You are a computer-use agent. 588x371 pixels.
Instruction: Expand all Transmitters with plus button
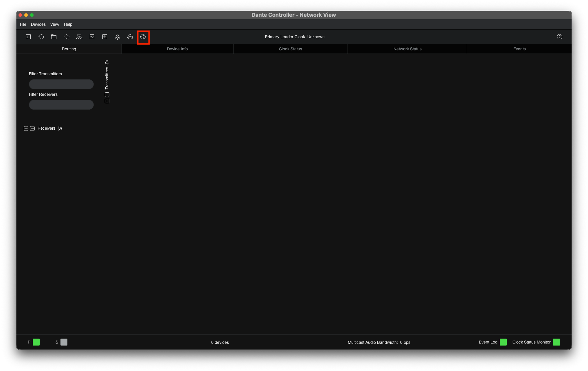(x=107, y=101)
